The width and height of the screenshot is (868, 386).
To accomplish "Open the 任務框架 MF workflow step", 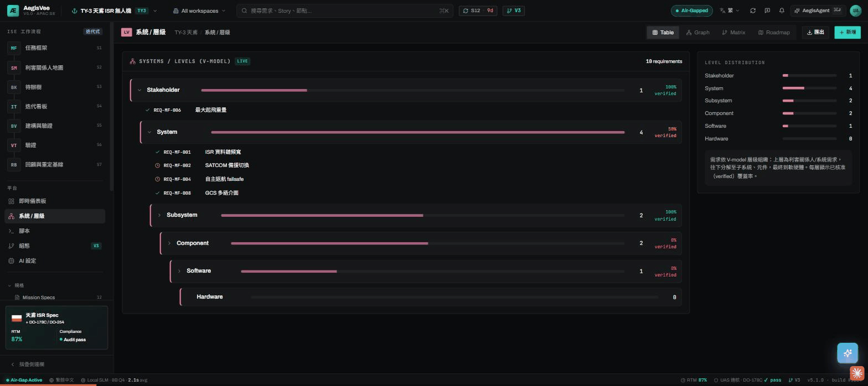I will click(x=55, y=48).
